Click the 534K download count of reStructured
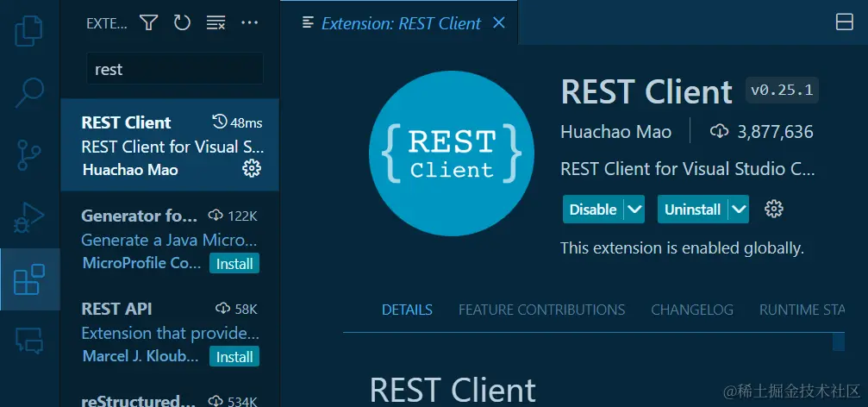The height and width of the screenshot is (407, 868). pyautogui.click(x=233, y=401)
